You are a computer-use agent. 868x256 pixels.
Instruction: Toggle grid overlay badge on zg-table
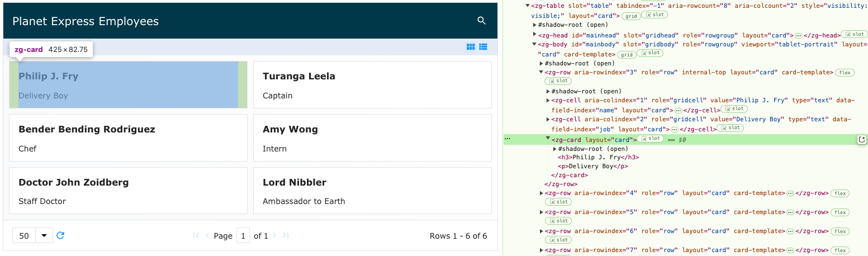[x=632, y=16]
